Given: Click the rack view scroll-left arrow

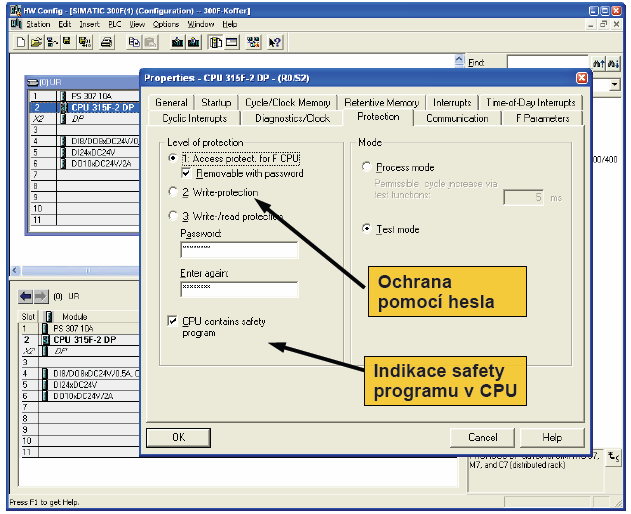Looking at the screenshot, I should [15, 270].
